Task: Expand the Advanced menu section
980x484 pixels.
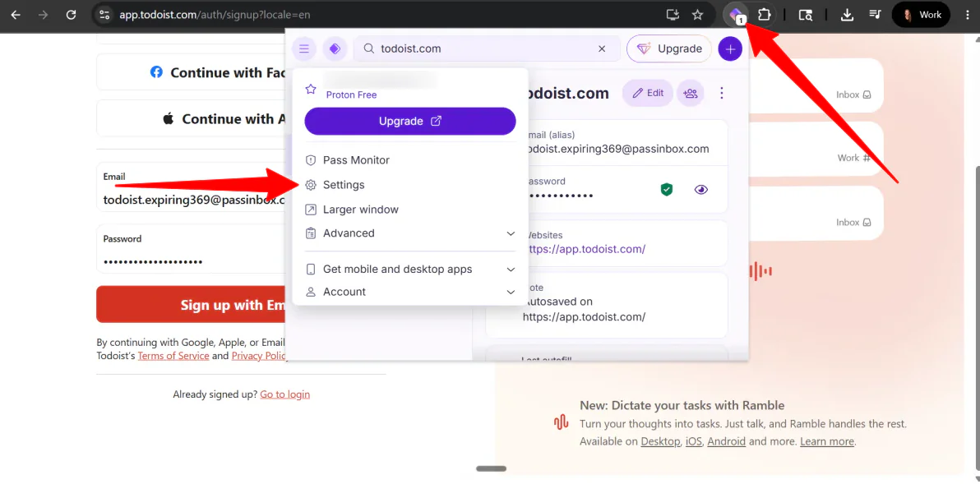Action: pyautogui.click(x=410, y=233)
